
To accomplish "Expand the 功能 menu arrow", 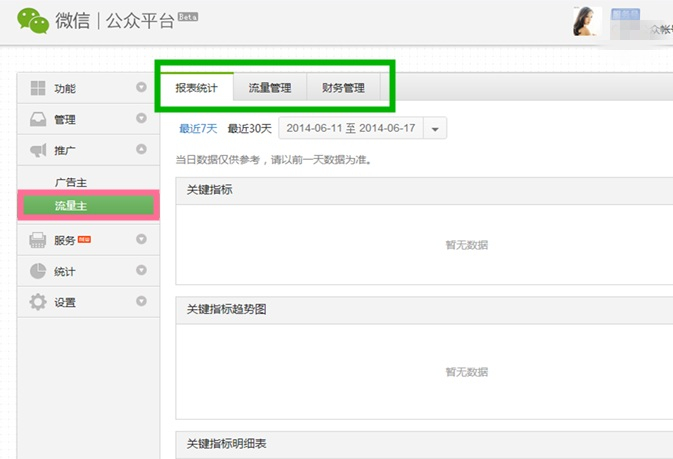I will [141, 89].
